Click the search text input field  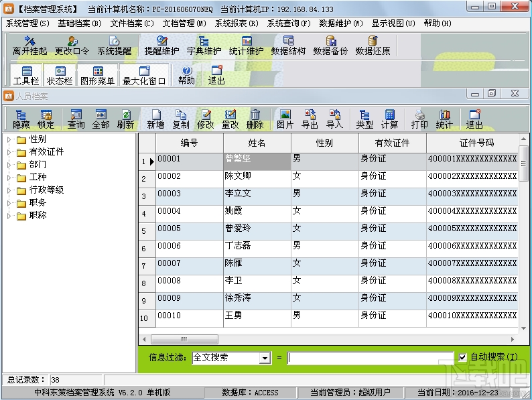[371, 358]
